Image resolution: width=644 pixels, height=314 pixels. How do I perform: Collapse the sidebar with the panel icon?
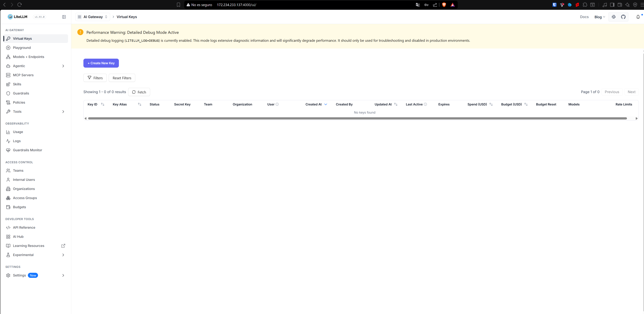64,17
